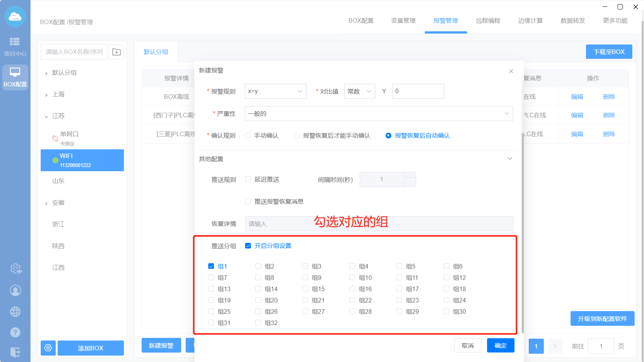Collapse the 其他配置 section chevron
Viewport: 644px width, 362px height.
point(510,159)
